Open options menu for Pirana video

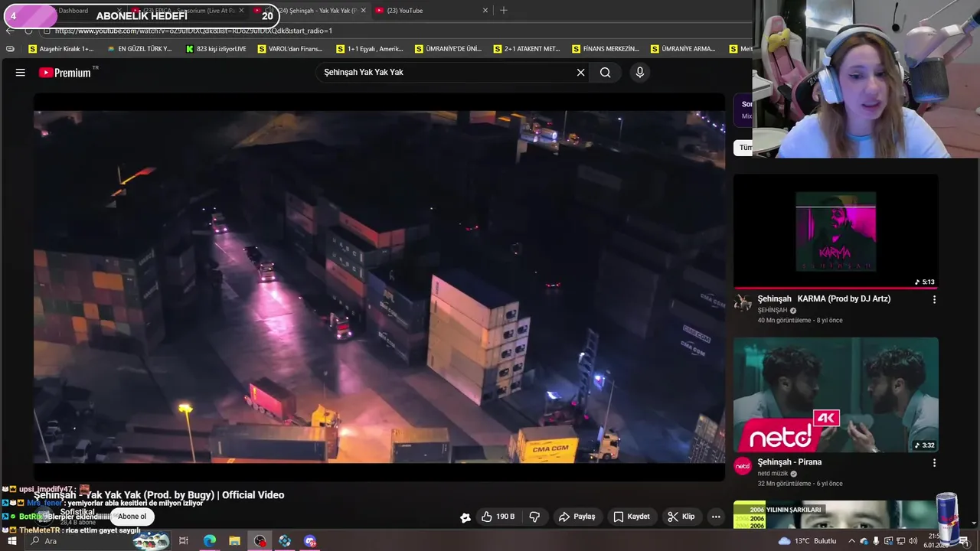coord(934,462)
